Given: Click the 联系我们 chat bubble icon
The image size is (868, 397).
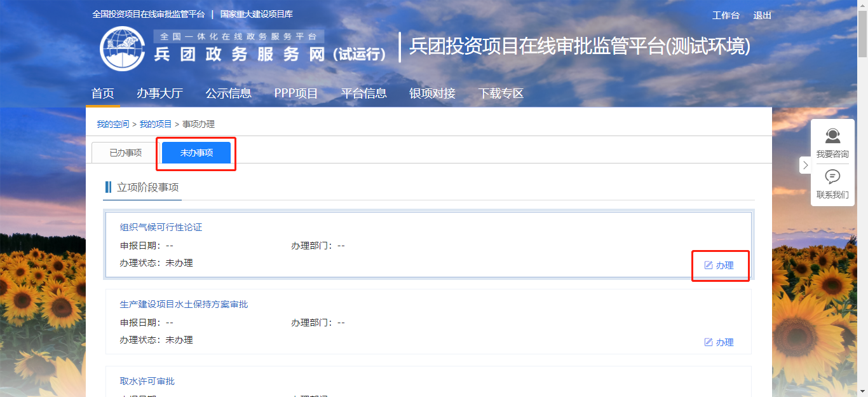Looking at the screenshot, I should [832, 177].
